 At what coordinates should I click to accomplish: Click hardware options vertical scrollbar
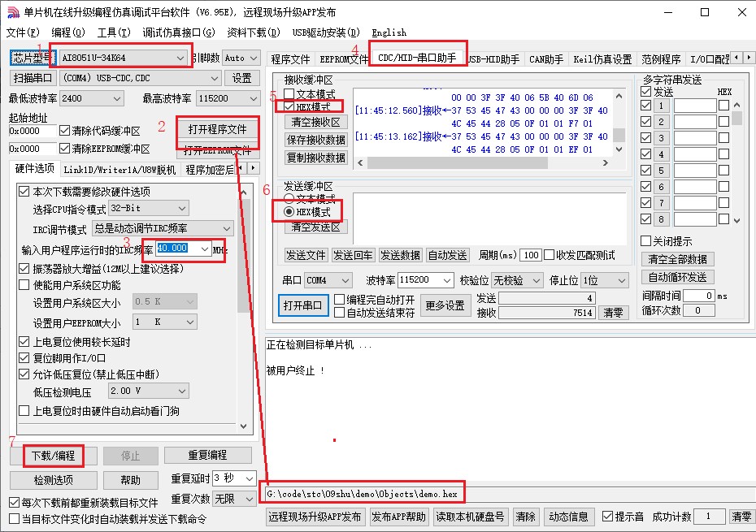pyautogui.click(x=244, y=308)
